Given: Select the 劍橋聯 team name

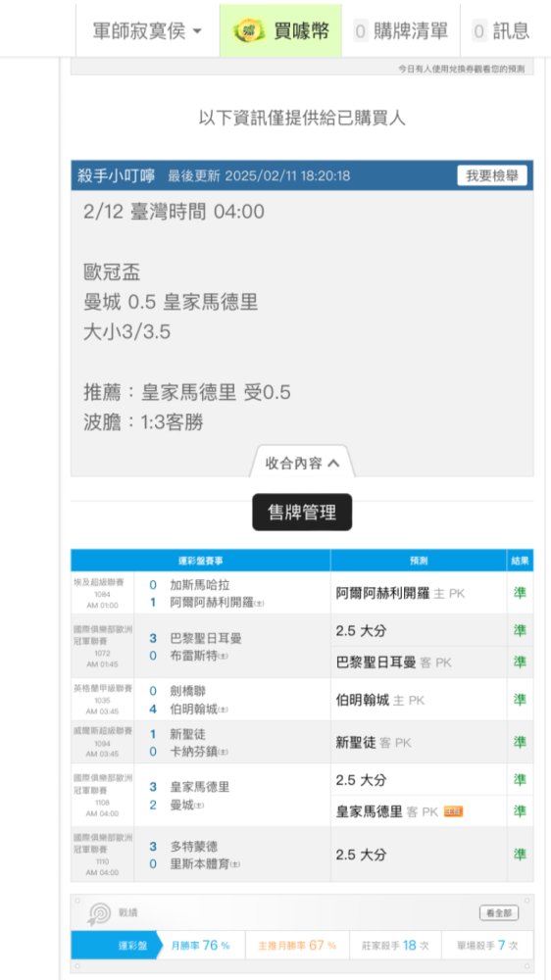Looking at the screenshot, I should tap(187, 691).
